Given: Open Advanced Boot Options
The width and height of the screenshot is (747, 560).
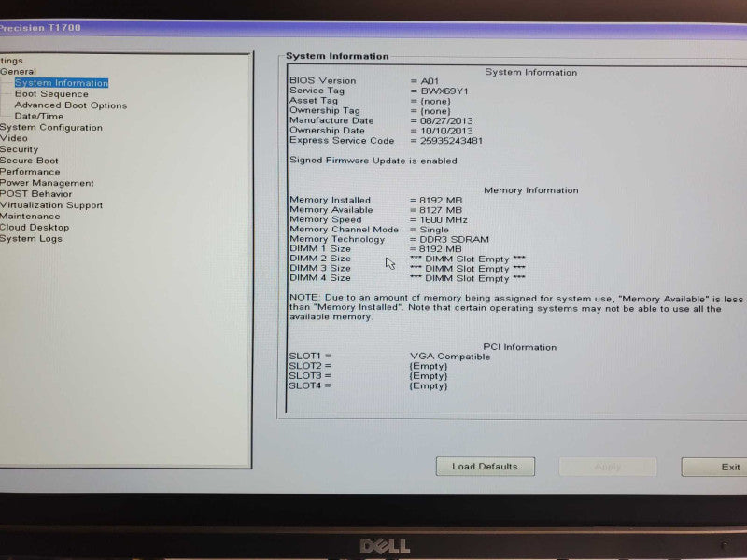Looking at the screenshot, I should [x=71, y=105].
